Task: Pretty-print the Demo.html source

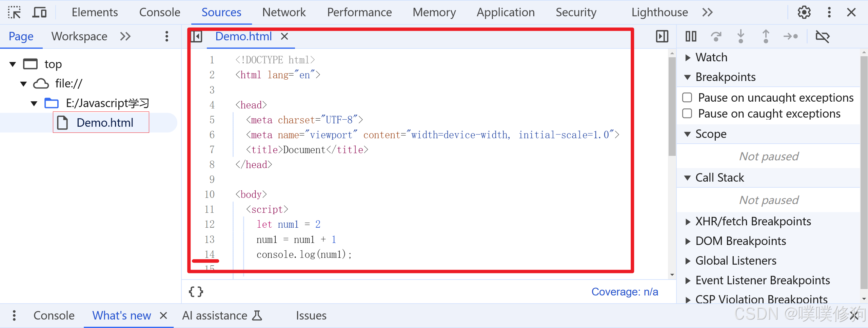Action: point(196,291)
